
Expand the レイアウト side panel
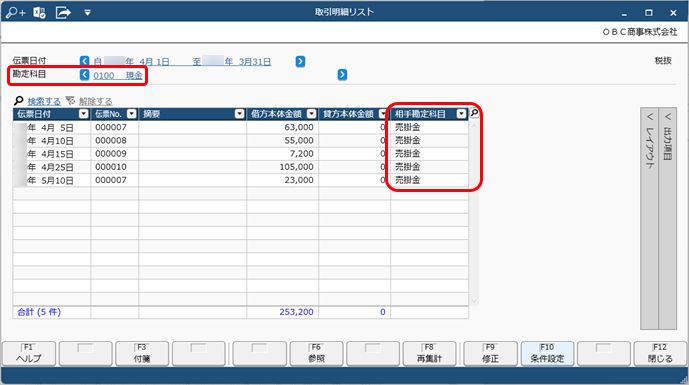tap(649, 218)
